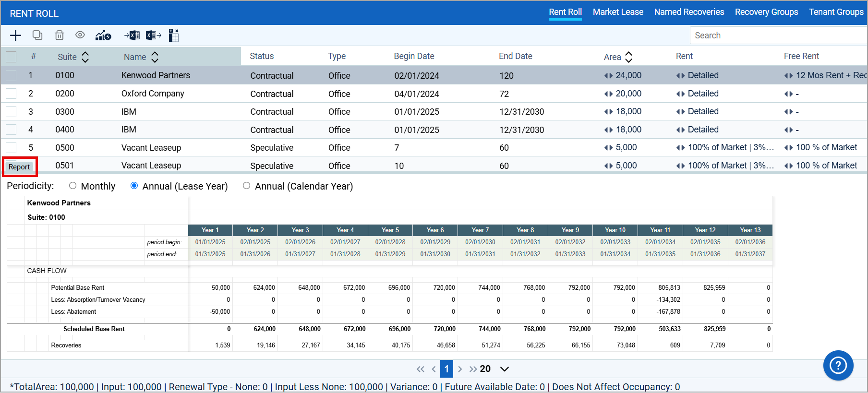Open the Recovery Groups tab
This screenshot has height=393, width=868.
point(766,12)
